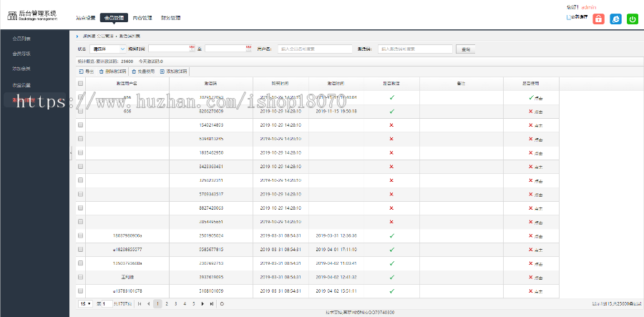Go to previous page arrow icon
This screenshot has width=644, height=317.
[x=148, y=304]
